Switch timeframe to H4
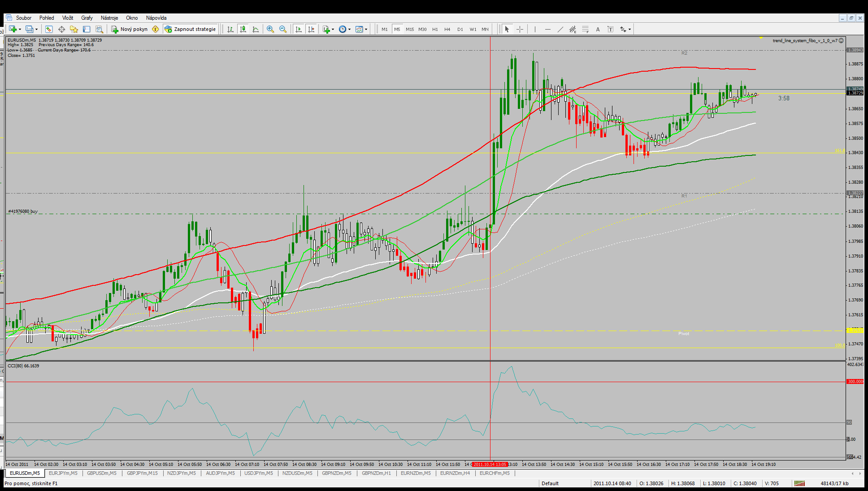Image resolution: width=868 pixels, height=491 pixels. (x=447, y=29)
